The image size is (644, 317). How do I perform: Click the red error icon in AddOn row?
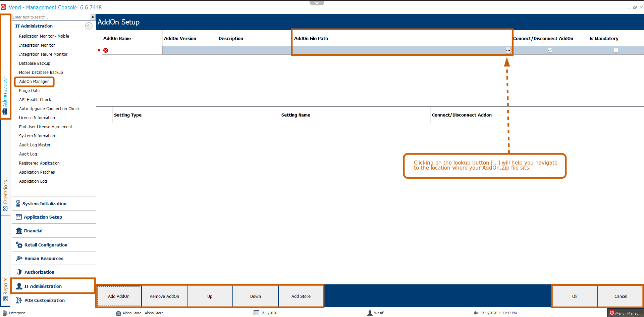click(x=106, y=50)
